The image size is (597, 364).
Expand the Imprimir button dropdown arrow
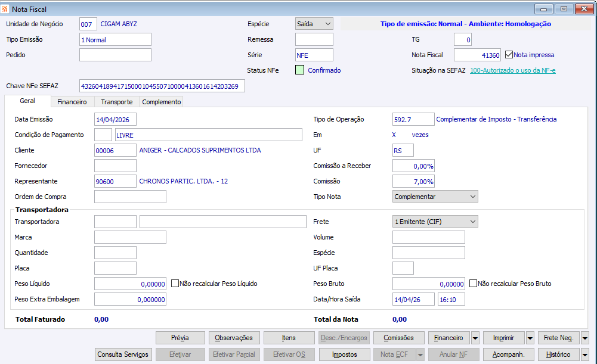[530, 338]
